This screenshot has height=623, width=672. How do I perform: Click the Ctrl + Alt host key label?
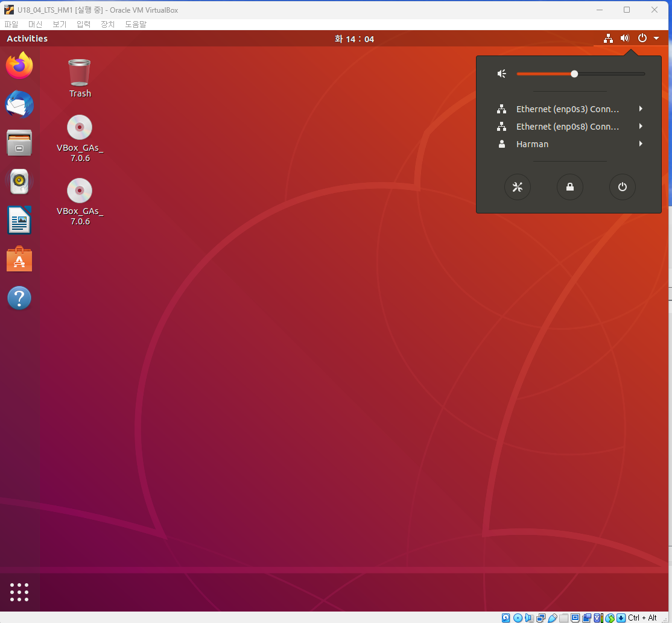[x=642, y=618]
